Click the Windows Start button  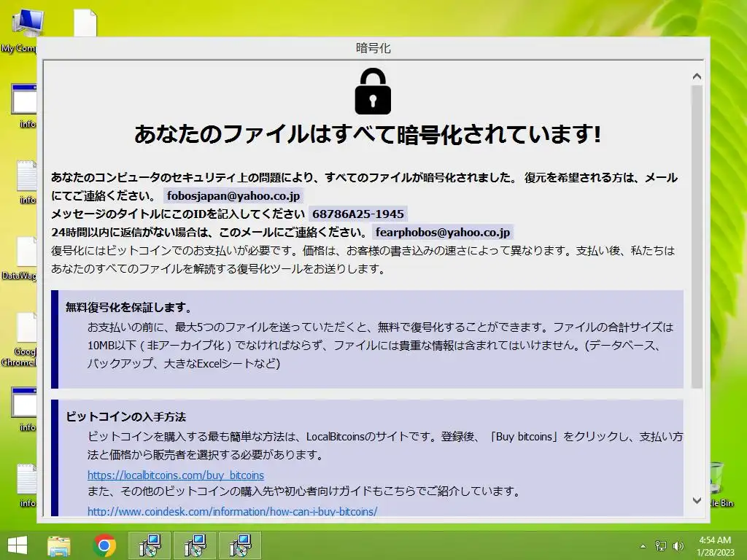click(x=18, y=545)
